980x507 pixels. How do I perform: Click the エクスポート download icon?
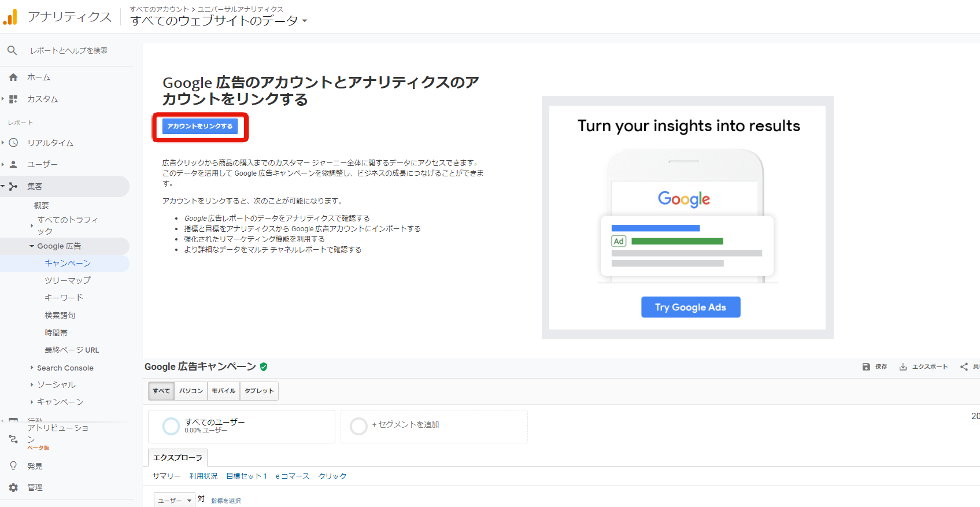pos(903,367)
